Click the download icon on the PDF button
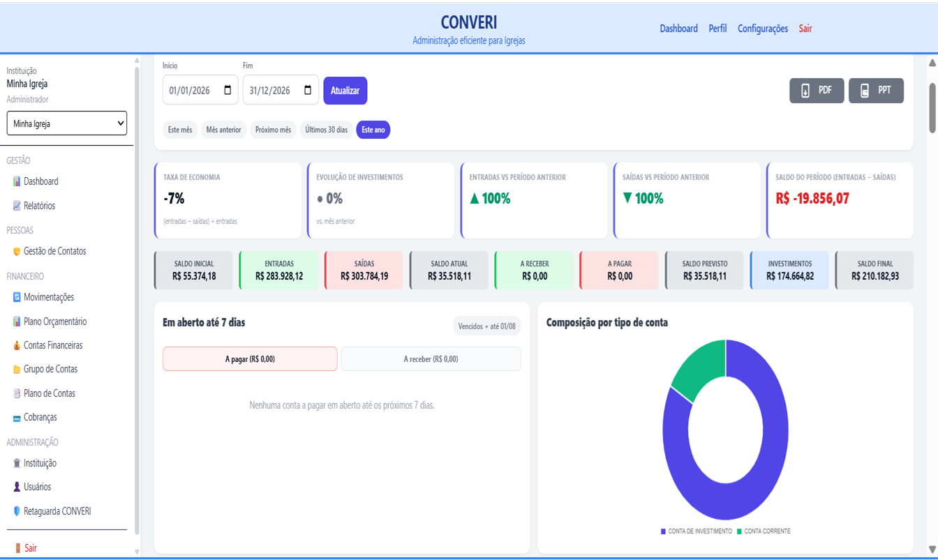The image size is (938, 560). point(805,91)
